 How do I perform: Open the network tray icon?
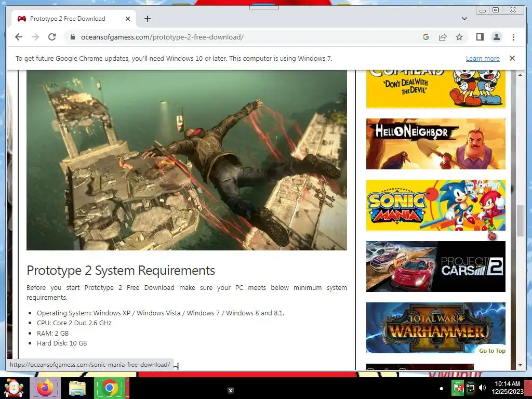(x=470, y=388)
